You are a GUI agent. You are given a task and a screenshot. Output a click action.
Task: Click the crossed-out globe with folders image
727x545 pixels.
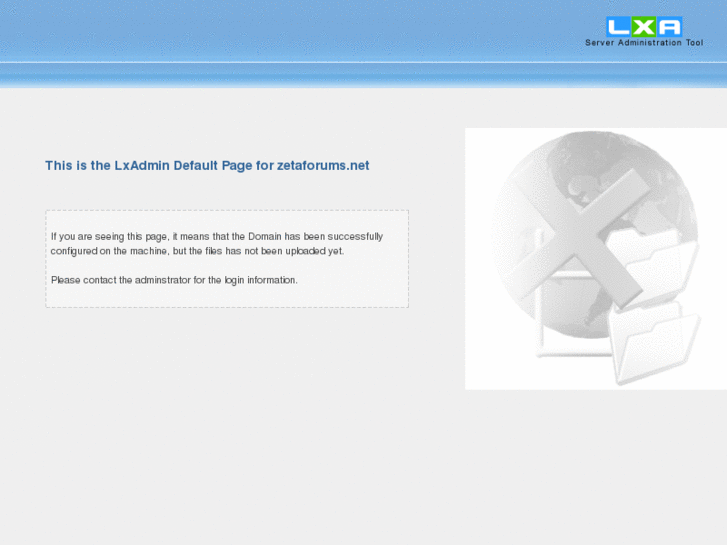tap(596, 259)
